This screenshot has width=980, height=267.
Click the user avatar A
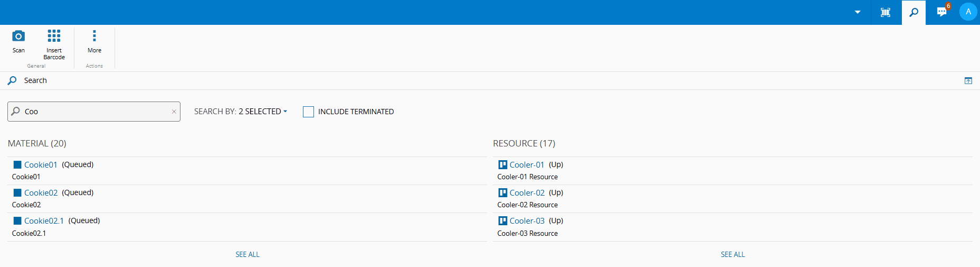point(968,12)
